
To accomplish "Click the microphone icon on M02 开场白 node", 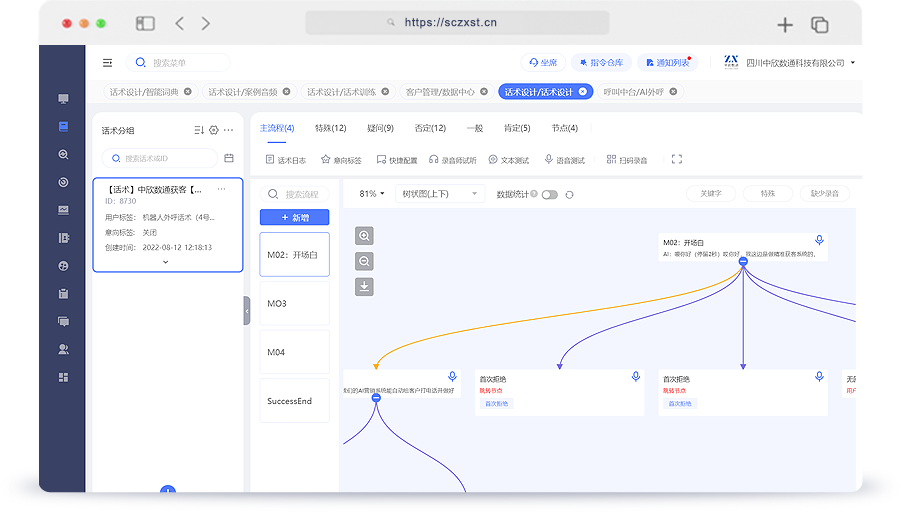I will click(x=819, y=240).
